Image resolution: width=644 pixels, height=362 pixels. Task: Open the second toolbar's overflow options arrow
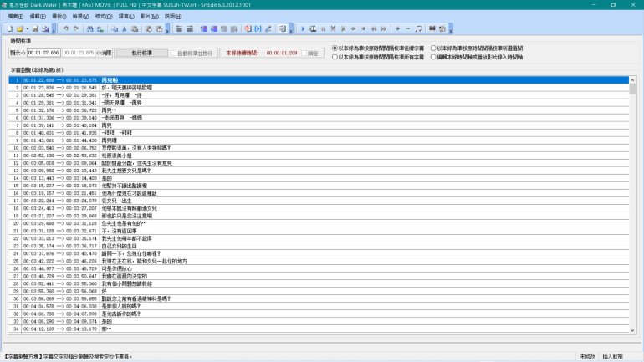(x=167, y=28)
